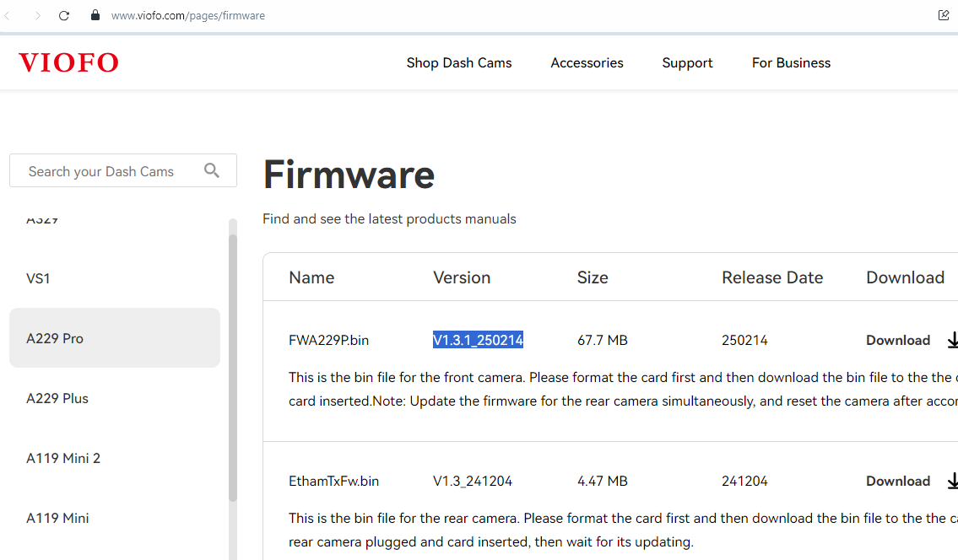Reload the page with refresh icon
This screenshot has height=560, width=958.
[x=64, y=15]
